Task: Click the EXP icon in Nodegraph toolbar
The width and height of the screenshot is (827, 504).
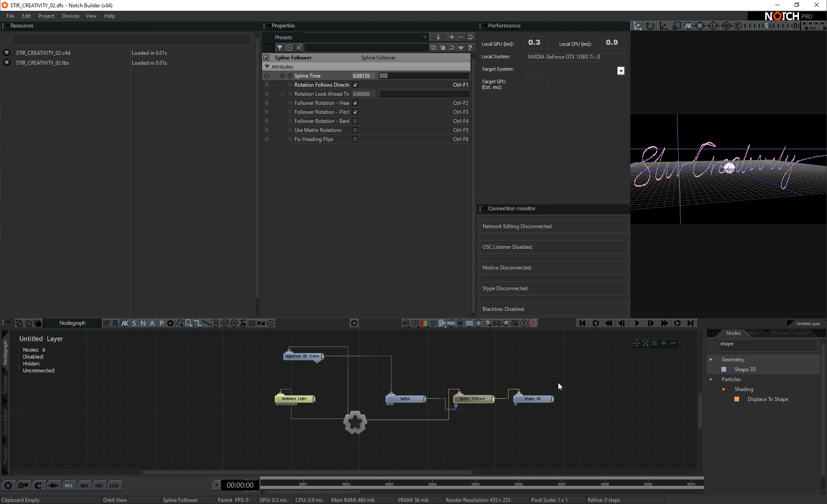Action: 234,323
